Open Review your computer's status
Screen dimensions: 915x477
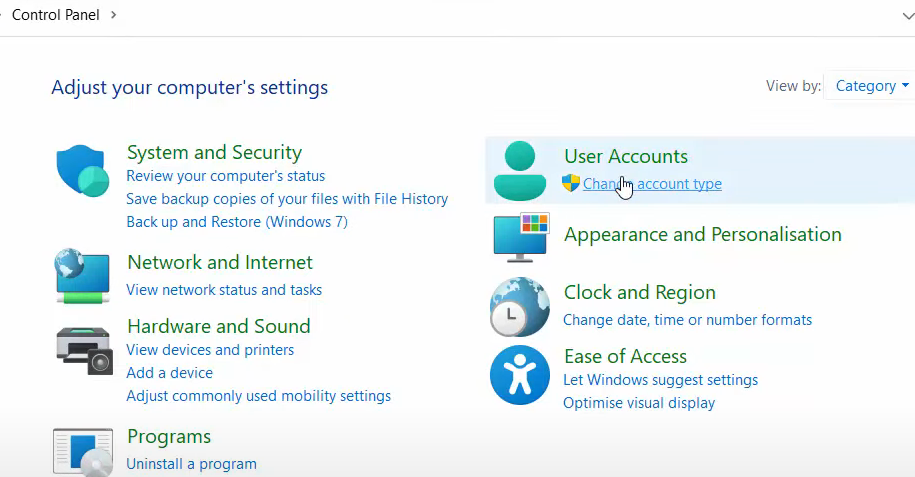tap(225, 176)
